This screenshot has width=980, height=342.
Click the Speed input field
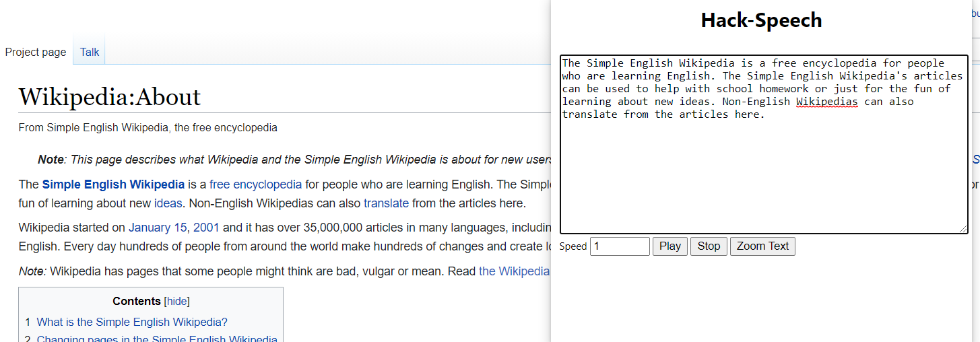click(x=620, y=246)
